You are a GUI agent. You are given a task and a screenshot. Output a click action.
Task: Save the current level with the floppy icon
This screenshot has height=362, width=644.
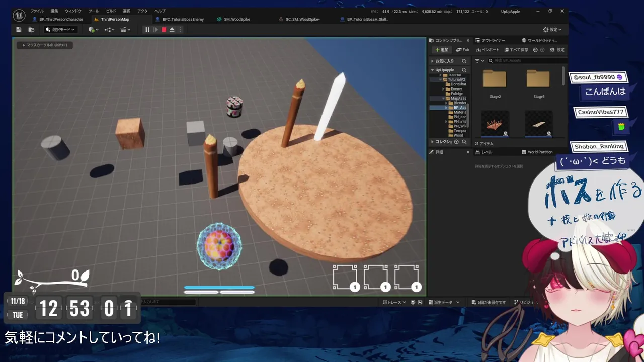19,30
